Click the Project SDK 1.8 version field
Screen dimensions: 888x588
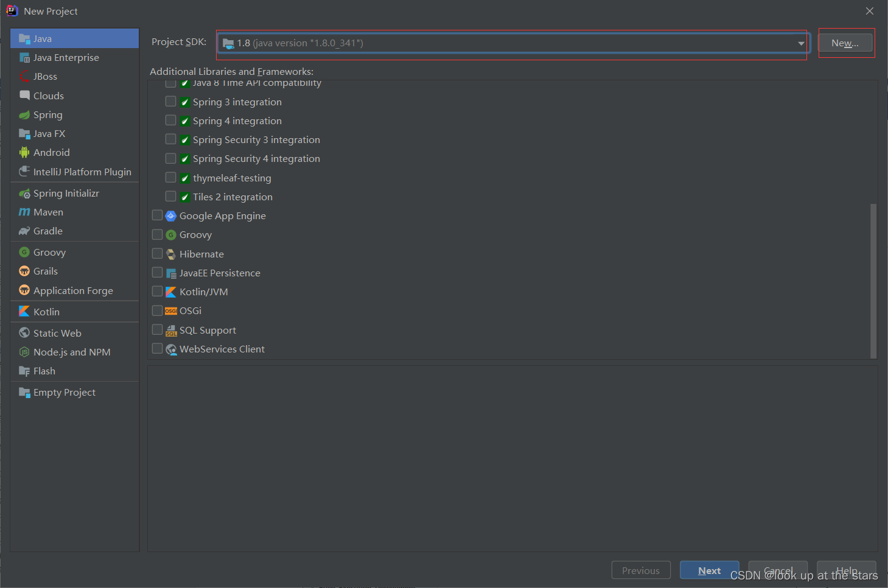tap(513, 43)
